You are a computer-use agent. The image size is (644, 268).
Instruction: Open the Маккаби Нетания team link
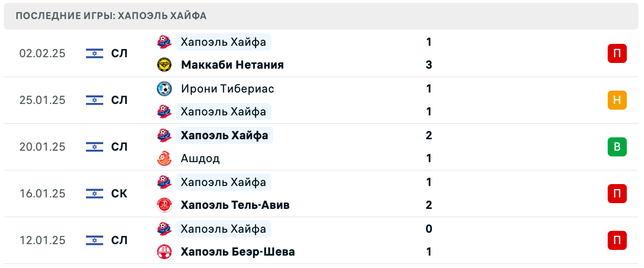coord(232,65)
